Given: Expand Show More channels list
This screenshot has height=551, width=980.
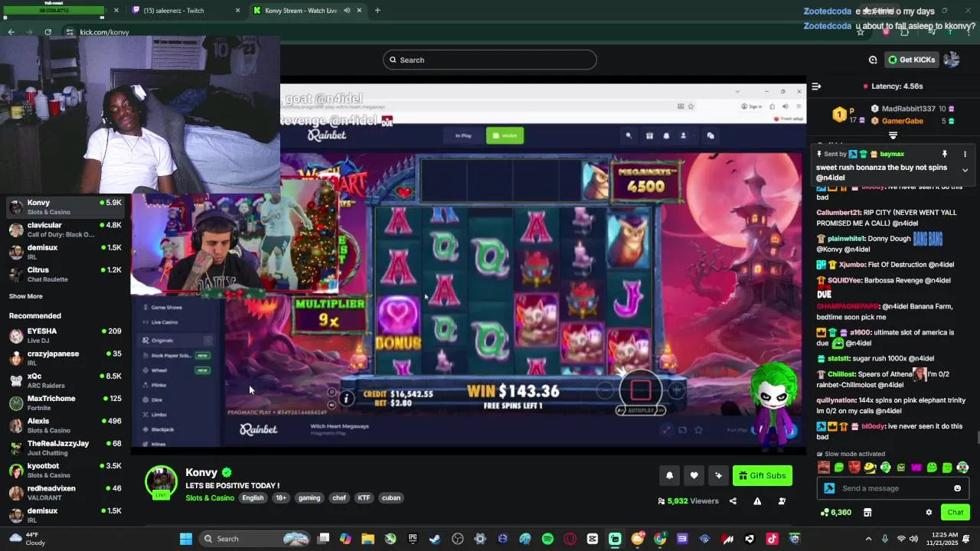Looking at the screenshot, I should tap(26, 296).
